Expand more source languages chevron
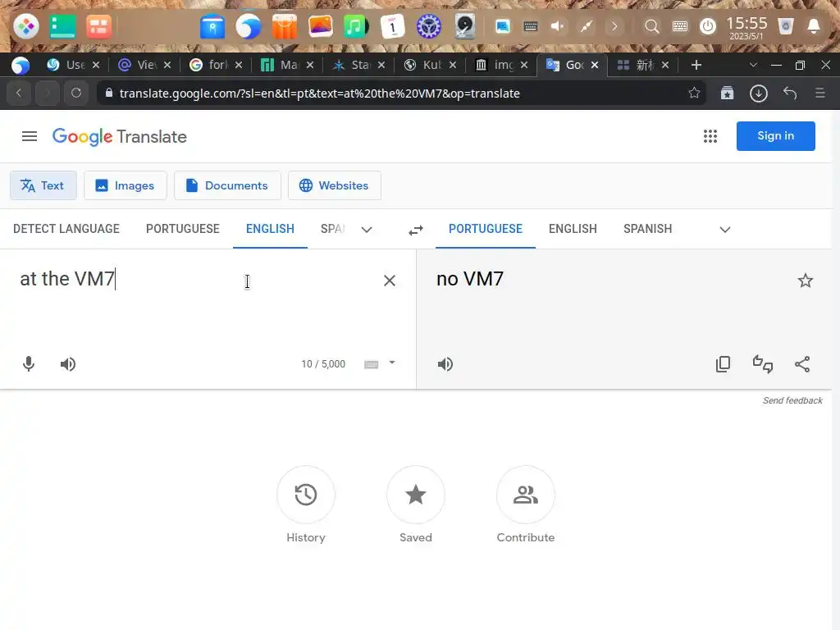Image resolution: width=840 pixels, height=630 pixels. pyautogui.click(x=367, y=230)
